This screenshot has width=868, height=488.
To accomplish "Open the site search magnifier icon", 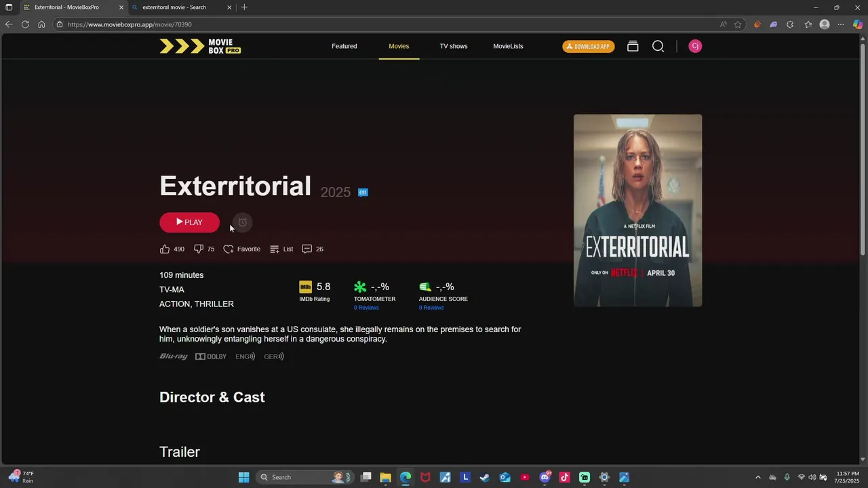I will click(x=658, y=46).
